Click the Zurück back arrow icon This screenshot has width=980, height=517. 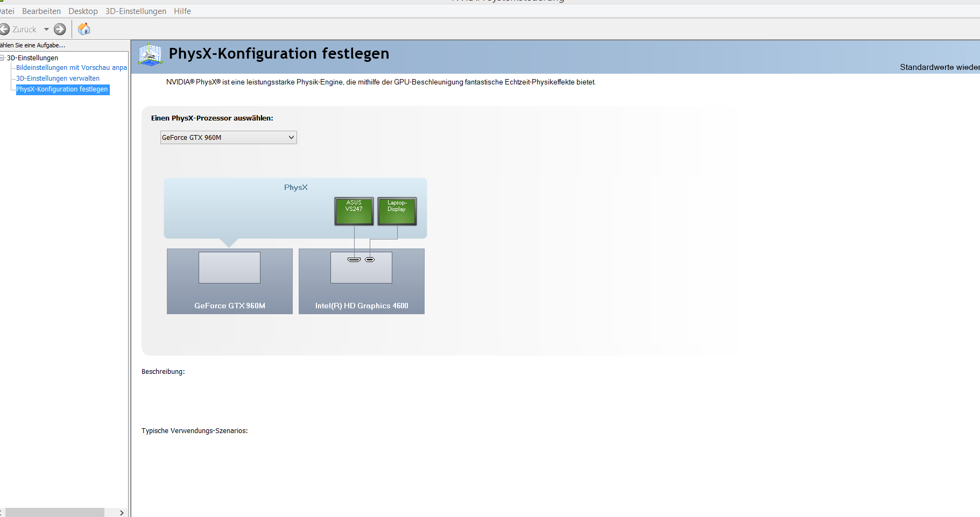pos(4,29)
